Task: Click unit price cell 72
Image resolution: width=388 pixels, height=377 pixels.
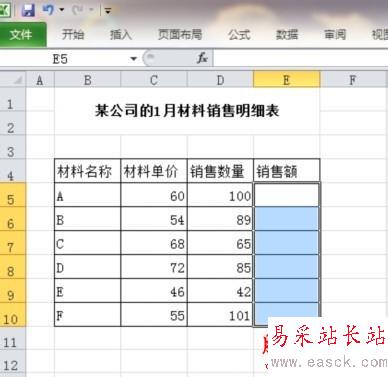Action: pyautogui.click(x=154, y=267)
